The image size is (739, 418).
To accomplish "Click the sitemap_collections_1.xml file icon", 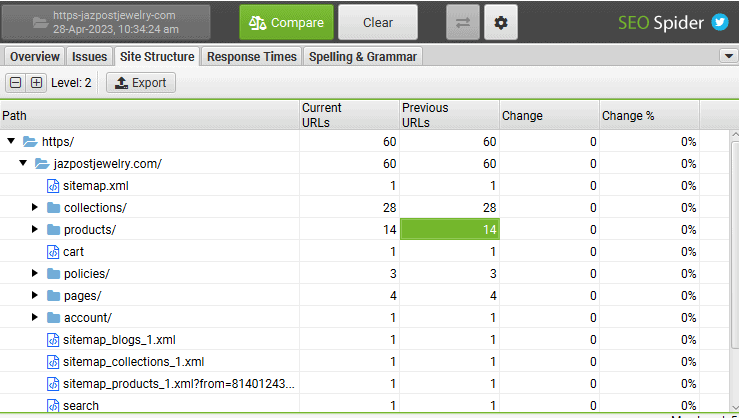I will 53,362.
